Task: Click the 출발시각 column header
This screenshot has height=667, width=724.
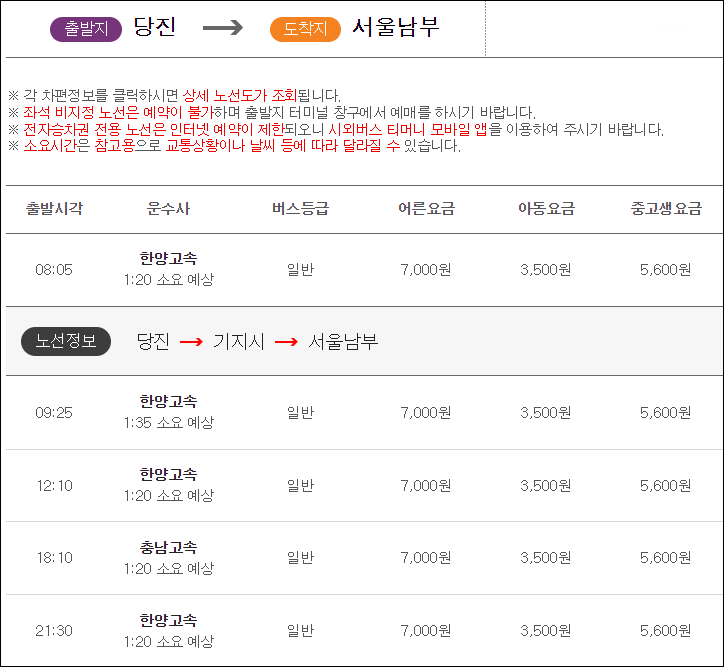Action: click(54, 209)
